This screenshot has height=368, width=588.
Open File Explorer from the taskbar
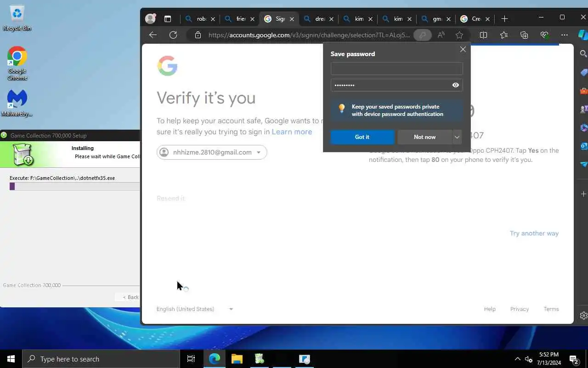237,359
